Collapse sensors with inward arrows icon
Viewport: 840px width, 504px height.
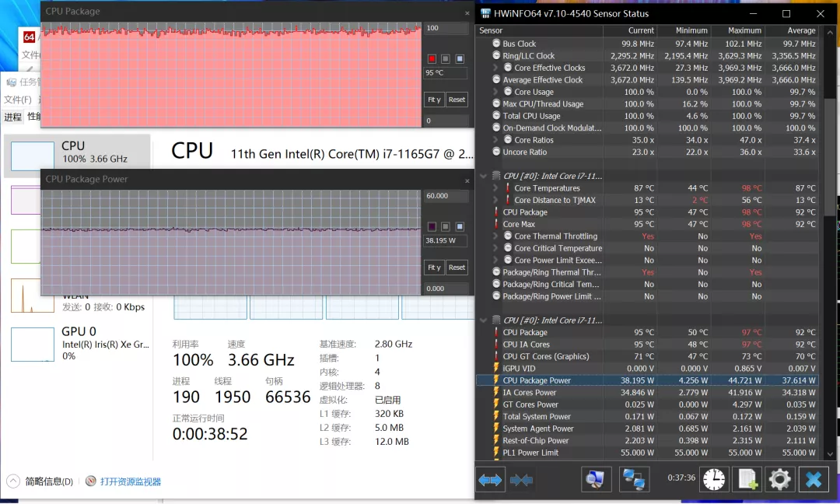(521, 479)
